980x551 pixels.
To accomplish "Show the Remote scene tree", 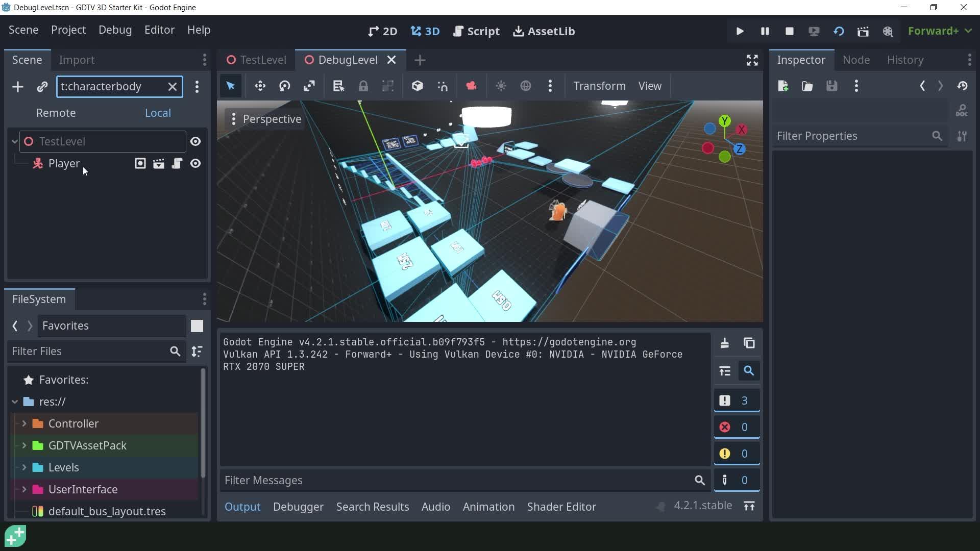I will tap(56, 113).
